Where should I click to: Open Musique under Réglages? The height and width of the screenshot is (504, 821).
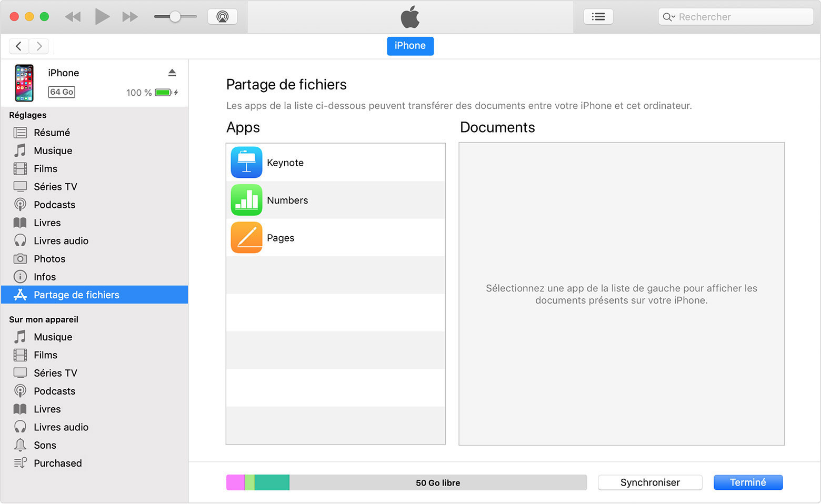point(95,150)
